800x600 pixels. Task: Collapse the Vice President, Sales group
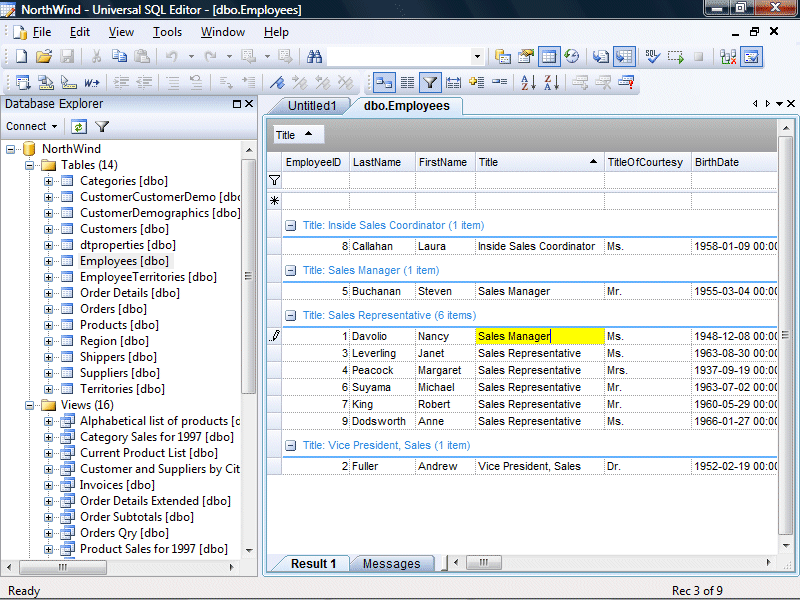pos(290,445)
